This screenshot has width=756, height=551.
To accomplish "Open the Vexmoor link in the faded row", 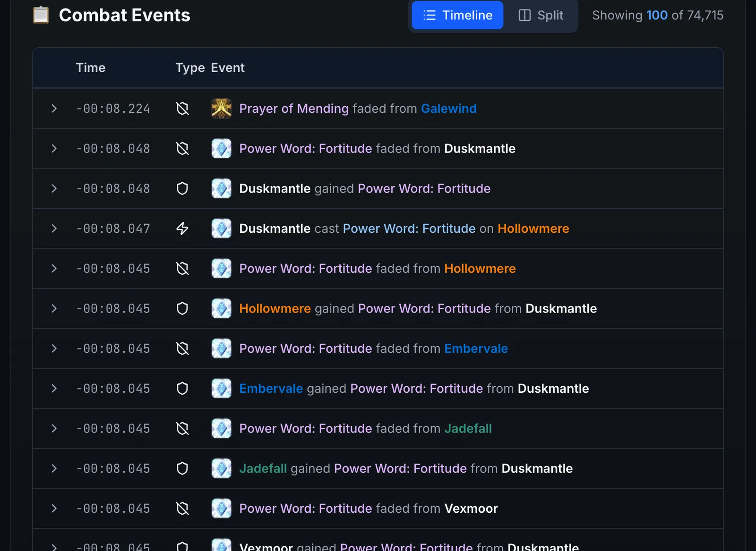I will 471,509.
